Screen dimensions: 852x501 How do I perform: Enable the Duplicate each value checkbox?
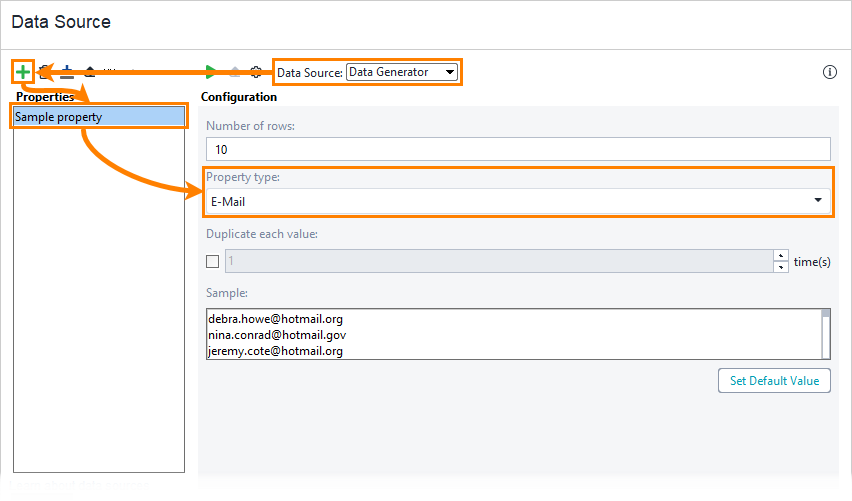point(212,262)
